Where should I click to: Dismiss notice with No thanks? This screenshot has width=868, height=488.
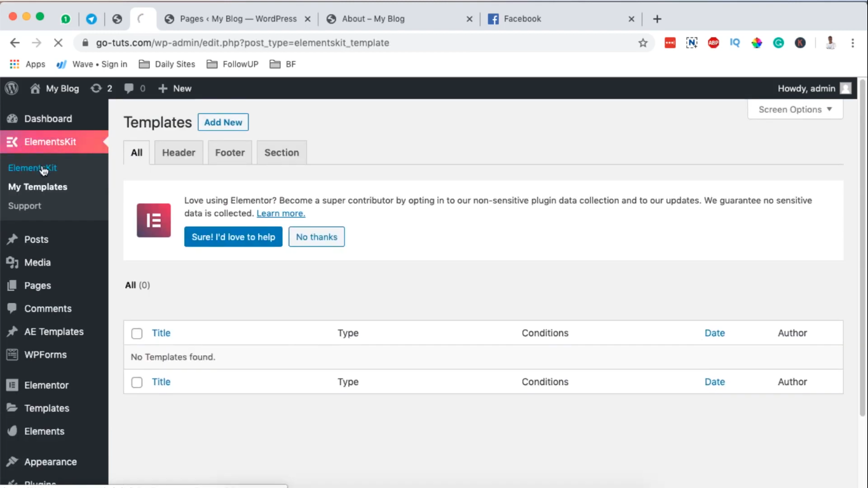click(316, 237)
